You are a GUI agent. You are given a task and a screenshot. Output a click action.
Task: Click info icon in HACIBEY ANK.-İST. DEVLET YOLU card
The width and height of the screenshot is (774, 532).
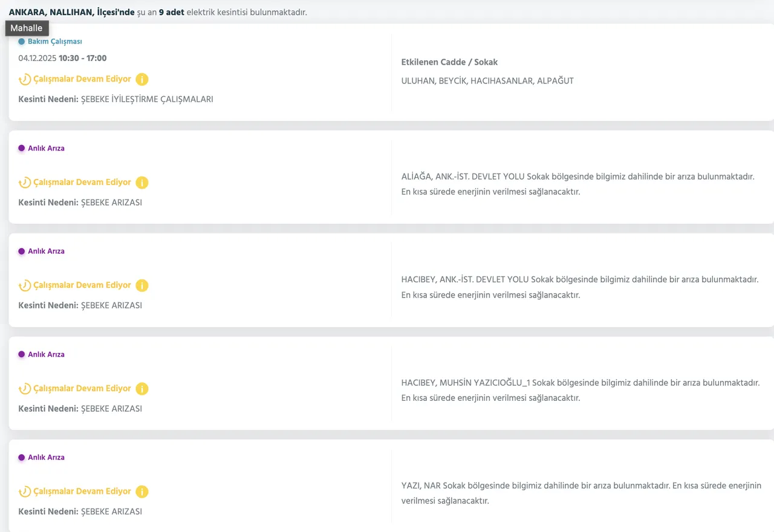coord(141,285)
